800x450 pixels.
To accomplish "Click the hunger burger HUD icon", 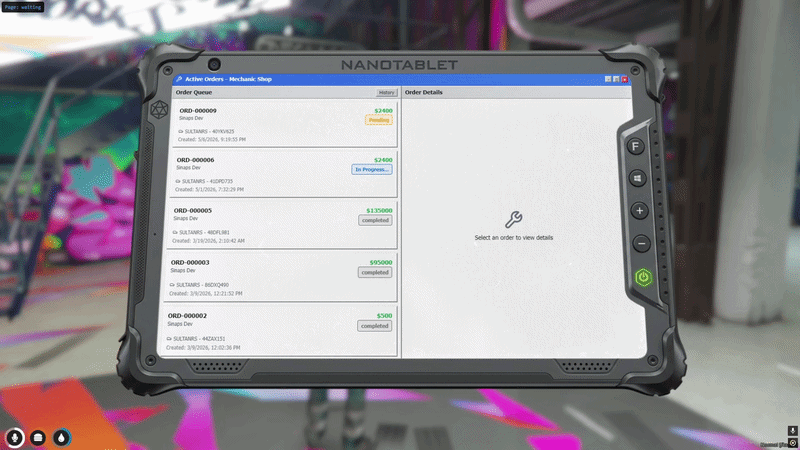I will [38, 438].
